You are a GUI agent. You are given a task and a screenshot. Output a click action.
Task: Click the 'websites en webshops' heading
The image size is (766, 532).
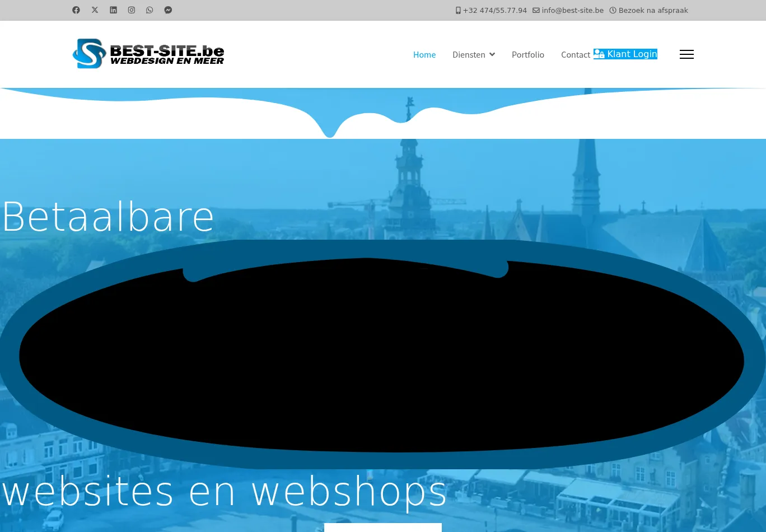tap(224, 491)
